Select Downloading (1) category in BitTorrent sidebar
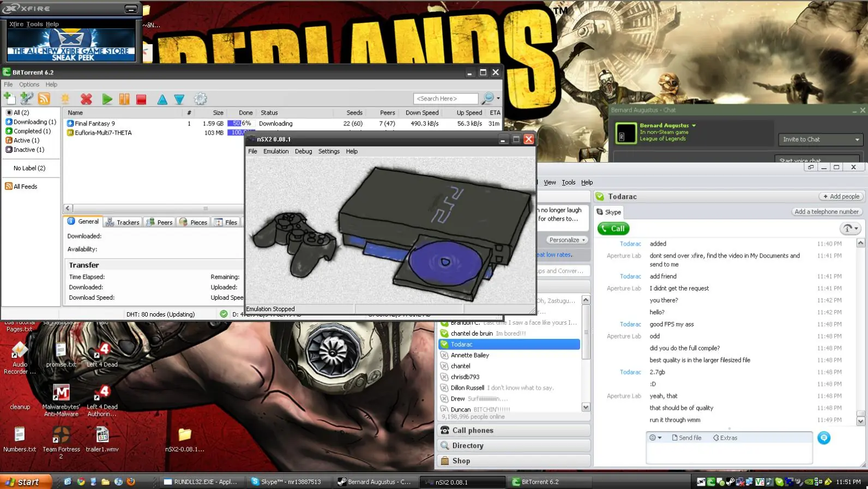 click(31, 122)
